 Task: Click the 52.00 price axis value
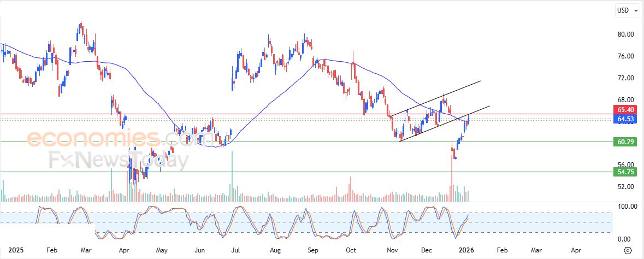(625, 187)
